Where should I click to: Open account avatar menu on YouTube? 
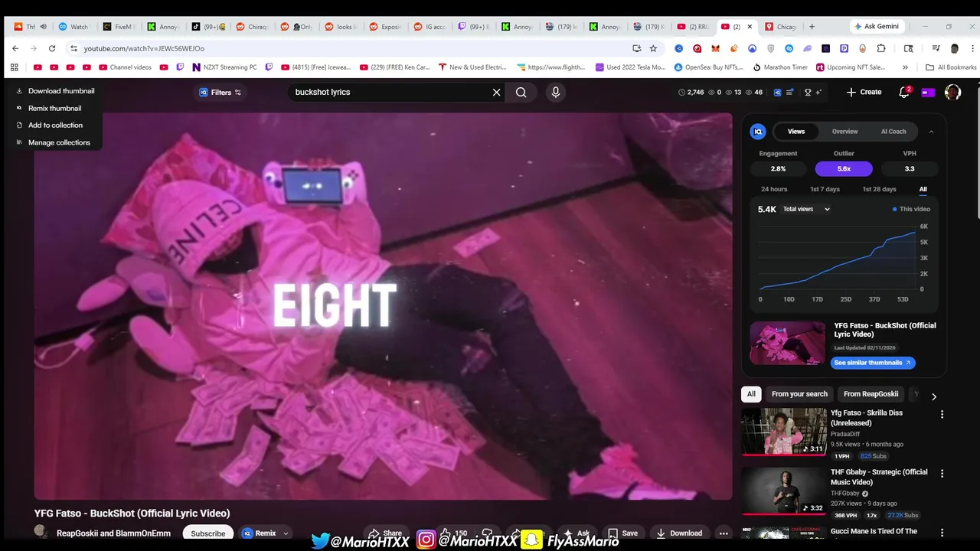(952, 92)
